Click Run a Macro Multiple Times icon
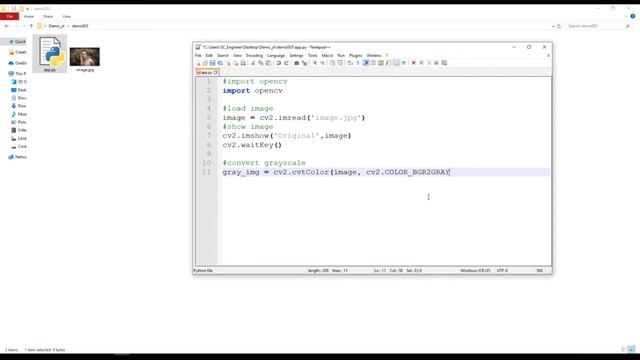Screen dimensions: 640x360 pos(436,63)
